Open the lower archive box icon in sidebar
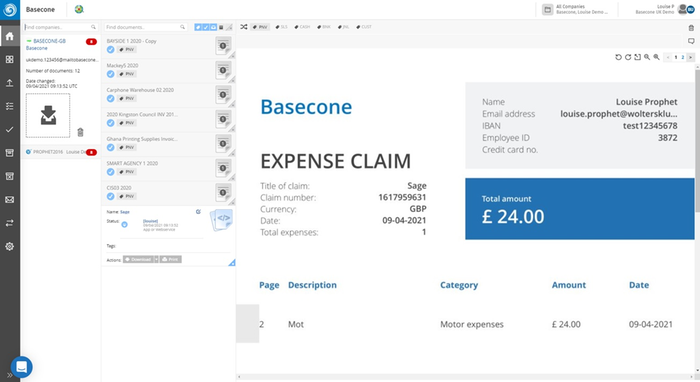This screenshot has height=382, width=700. coord(9,176)
